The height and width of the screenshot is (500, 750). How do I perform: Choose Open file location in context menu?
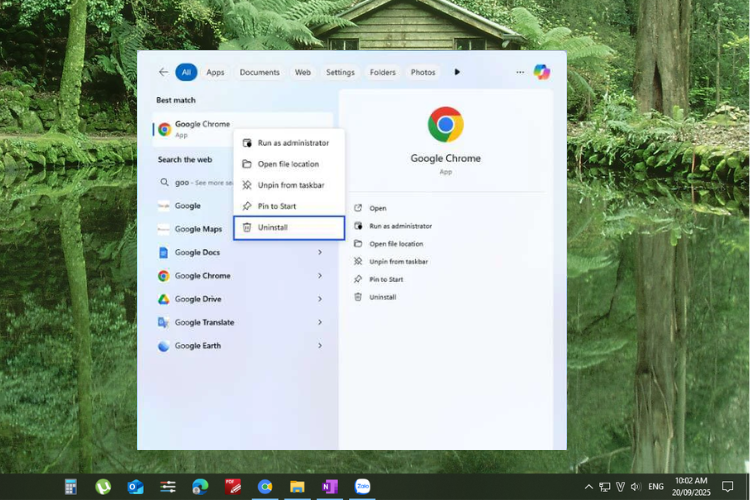click(289, 164)
